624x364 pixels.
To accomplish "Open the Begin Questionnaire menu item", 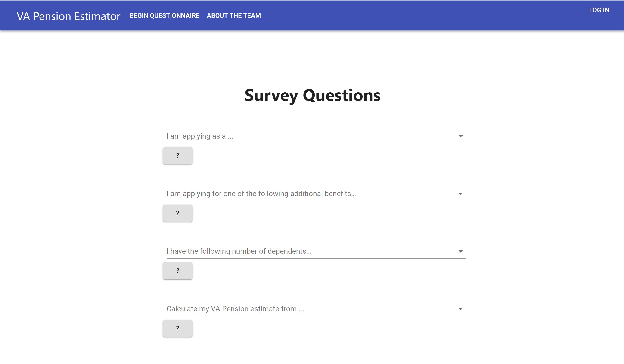I will (165, 15).
